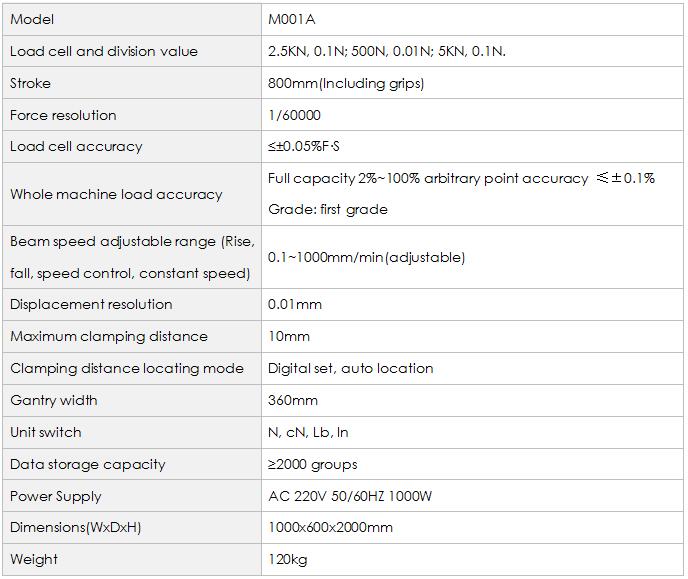Click the Grade: first grade text
The width and height of the screenshot is (688, 579).
pos(328,210)
